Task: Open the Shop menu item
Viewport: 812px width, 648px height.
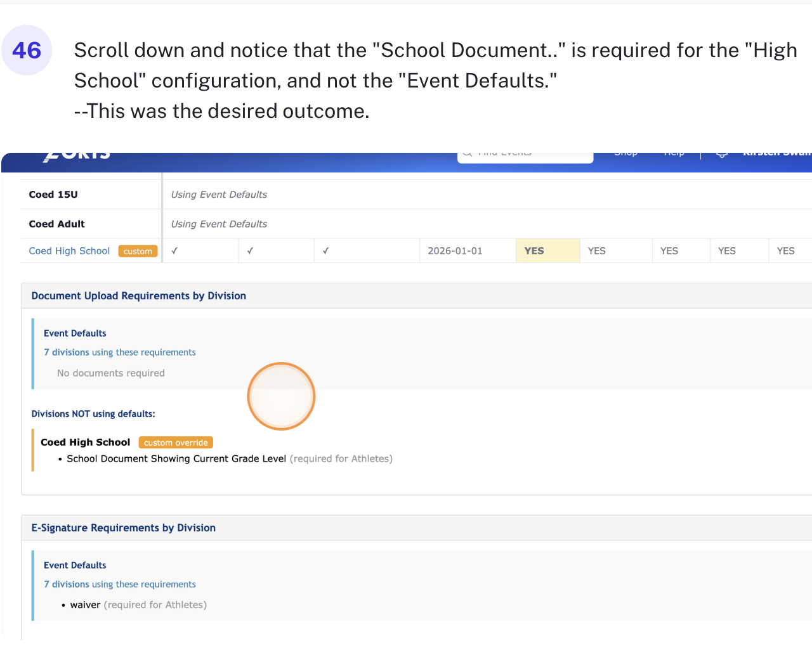Action: click(625, 155)
